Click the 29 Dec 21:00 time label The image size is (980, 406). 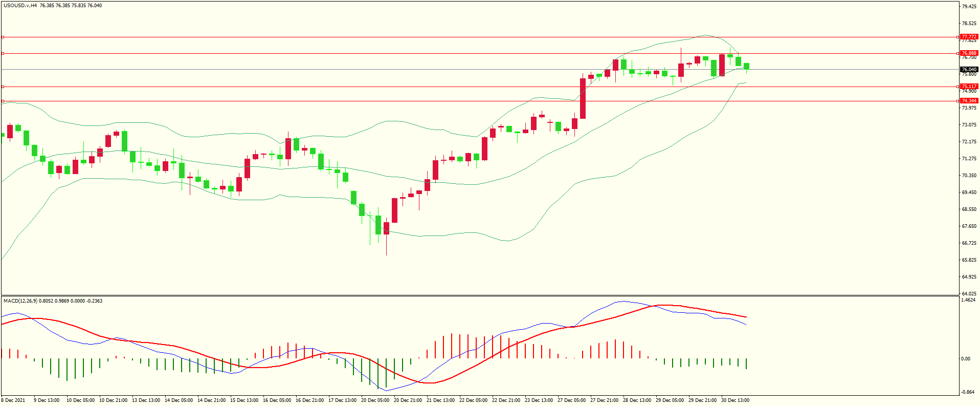coord(702,400)
